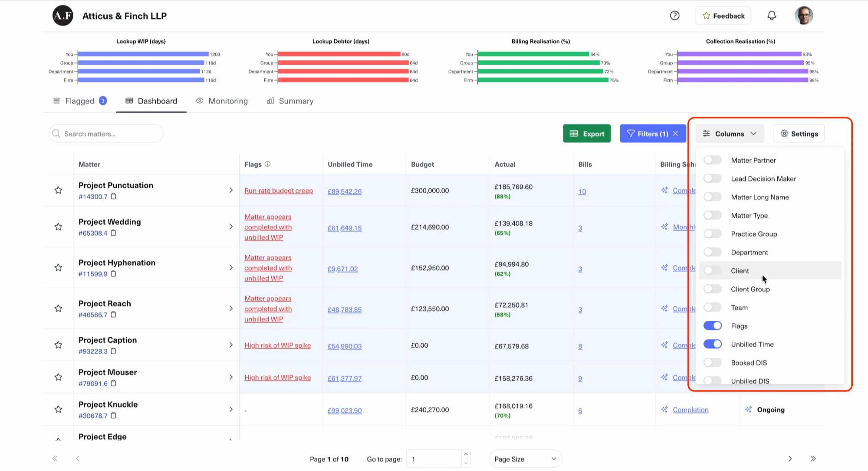This screenshot has height=471, width=868.
Task: Expand Project Reach row chevron
Action: click(231, 309)
